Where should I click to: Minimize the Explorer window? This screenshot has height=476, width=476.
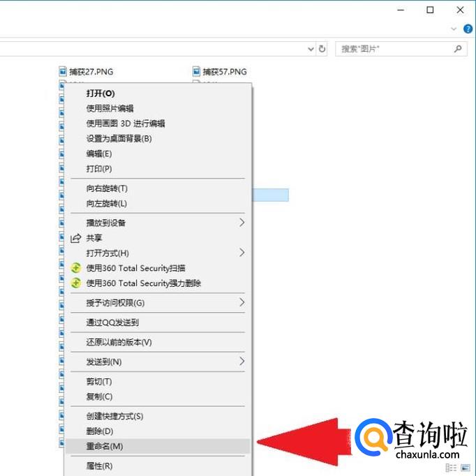tap(401, 10)
